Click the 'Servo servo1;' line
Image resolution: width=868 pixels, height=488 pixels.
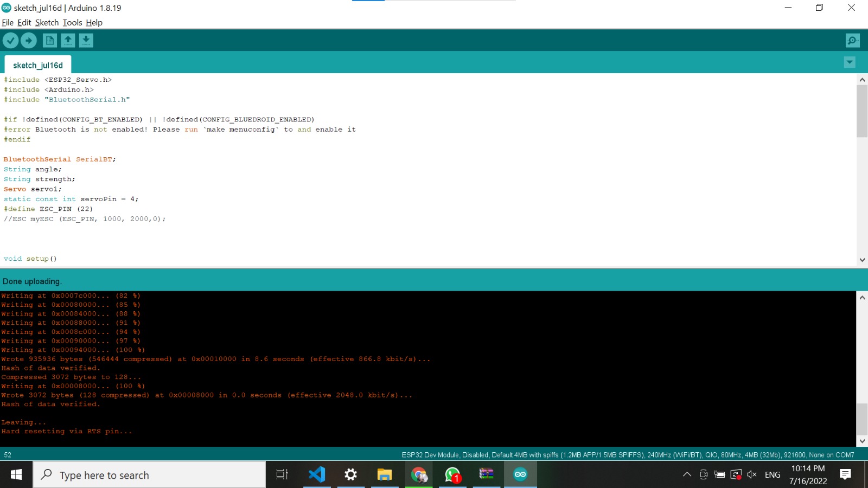click(33, 189)
